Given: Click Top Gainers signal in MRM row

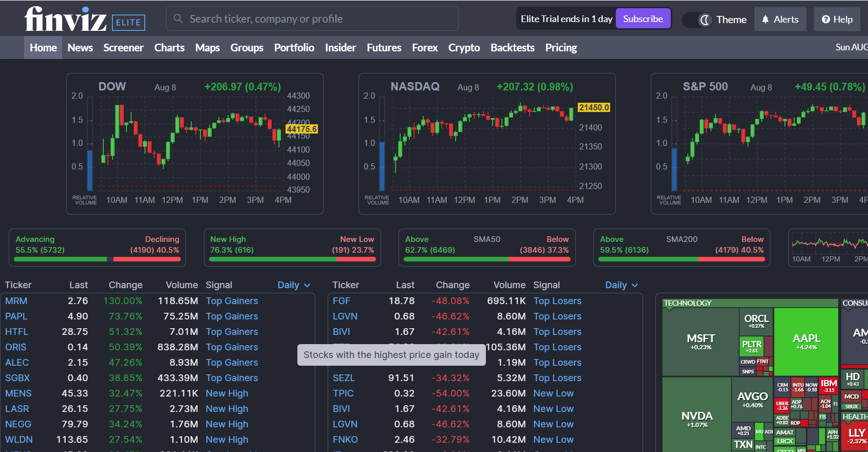Looking at the screenshot, I should 232,301.
